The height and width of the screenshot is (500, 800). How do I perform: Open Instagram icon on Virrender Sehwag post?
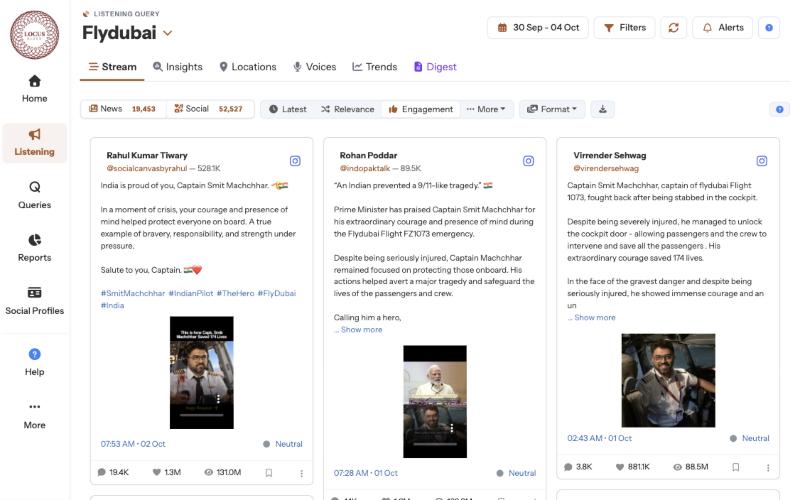[761, 161]
